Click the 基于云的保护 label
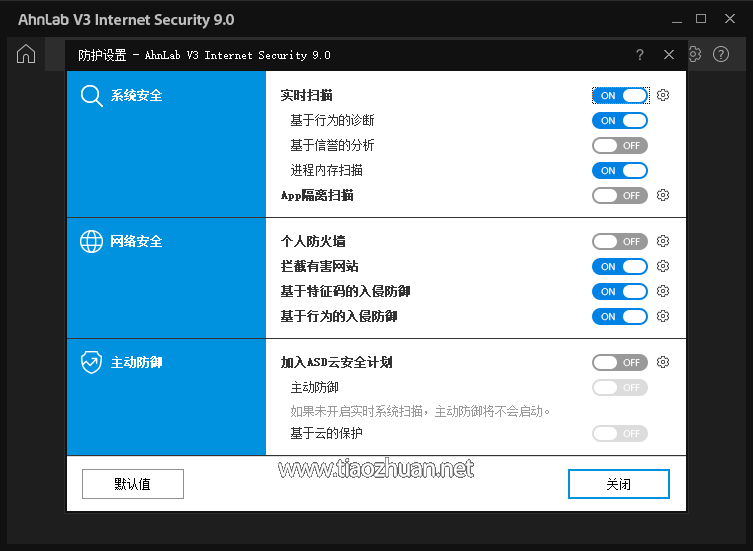 (x=327, y=434)
